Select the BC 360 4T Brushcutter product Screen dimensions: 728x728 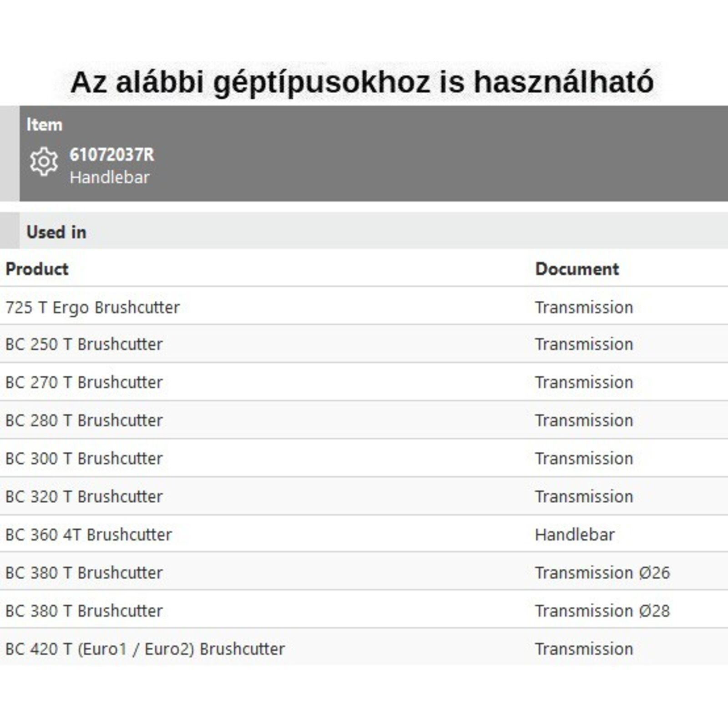click(88, 535)
